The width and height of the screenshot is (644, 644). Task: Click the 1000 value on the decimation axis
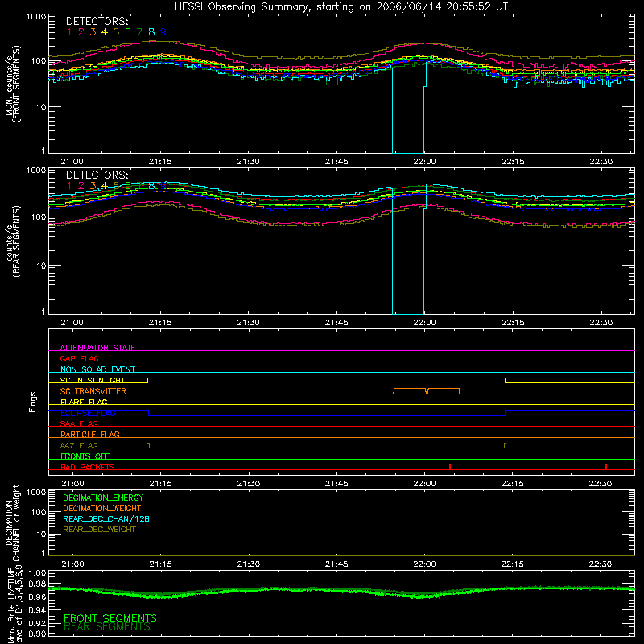point(36,492)
